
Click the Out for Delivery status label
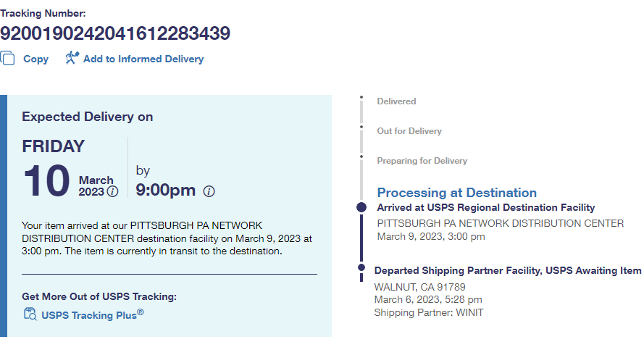(x=409, y=131)
